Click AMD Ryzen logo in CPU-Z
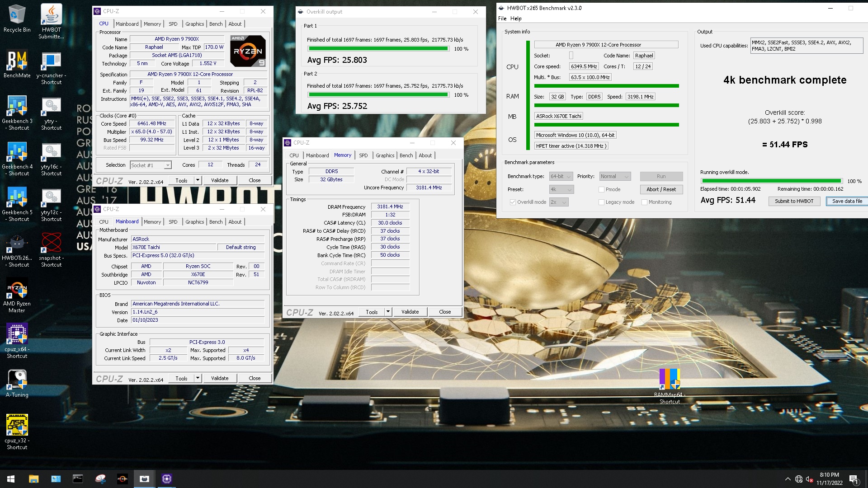Image resolution: width=868 pixels, height=488 pixels. click(x=248, y=51)
